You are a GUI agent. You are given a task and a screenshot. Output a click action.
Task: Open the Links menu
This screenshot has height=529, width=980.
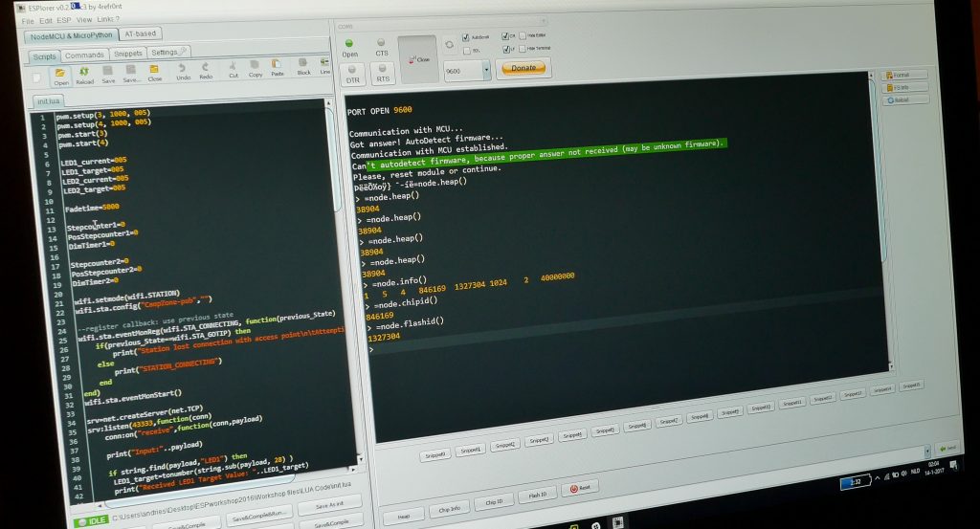[105, 19]
